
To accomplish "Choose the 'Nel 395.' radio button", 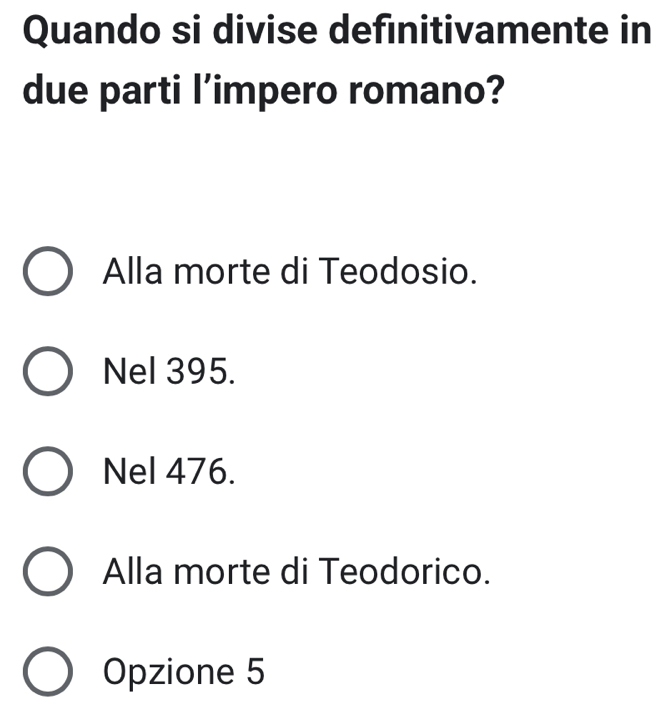I will 48,373.
